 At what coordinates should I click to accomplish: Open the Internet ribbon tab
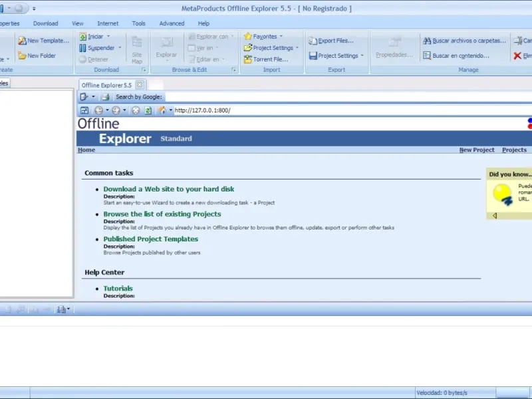pyautogui.click(x=108, y=23)
